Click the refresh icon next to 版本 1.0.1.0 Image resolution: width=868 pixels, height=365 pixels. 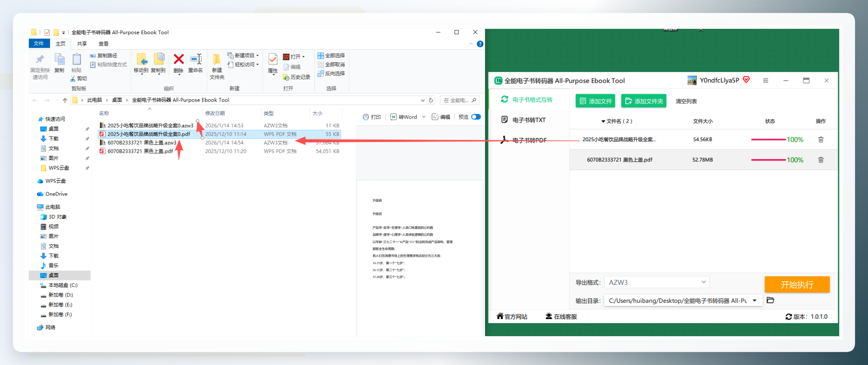(x=789, y=317)
